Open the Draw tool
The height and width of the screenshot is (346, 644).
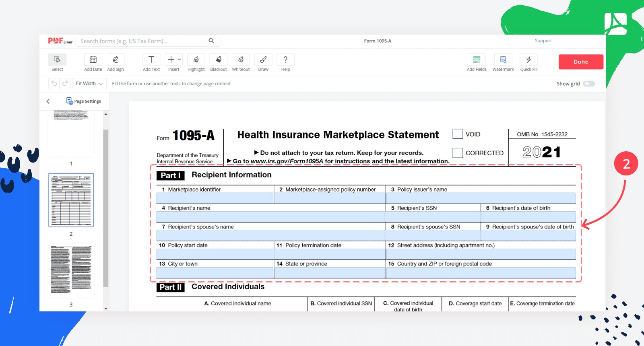(263, 60)
